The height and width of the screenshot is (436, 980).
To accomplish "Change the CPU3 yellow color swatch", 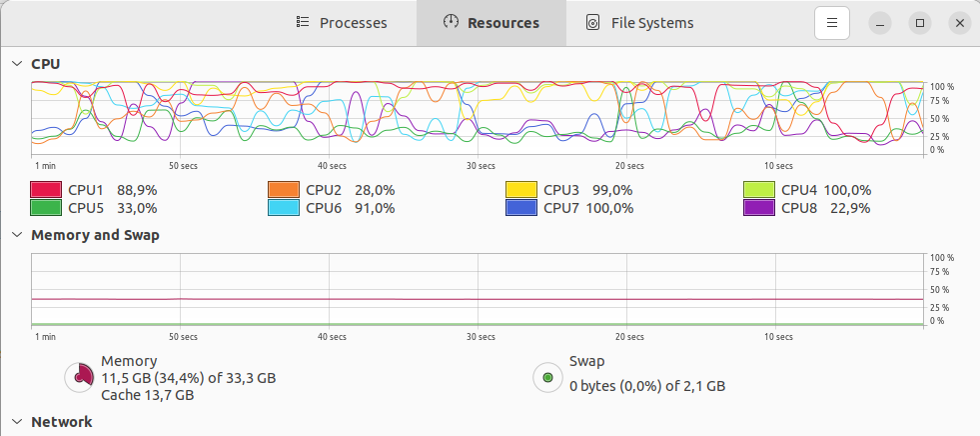I will pos(521,190).
